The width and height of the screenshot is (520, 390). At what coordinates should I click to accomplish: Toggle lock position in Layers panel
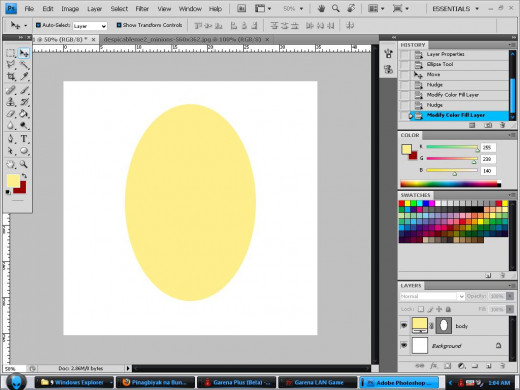click(x=439, y=309)
